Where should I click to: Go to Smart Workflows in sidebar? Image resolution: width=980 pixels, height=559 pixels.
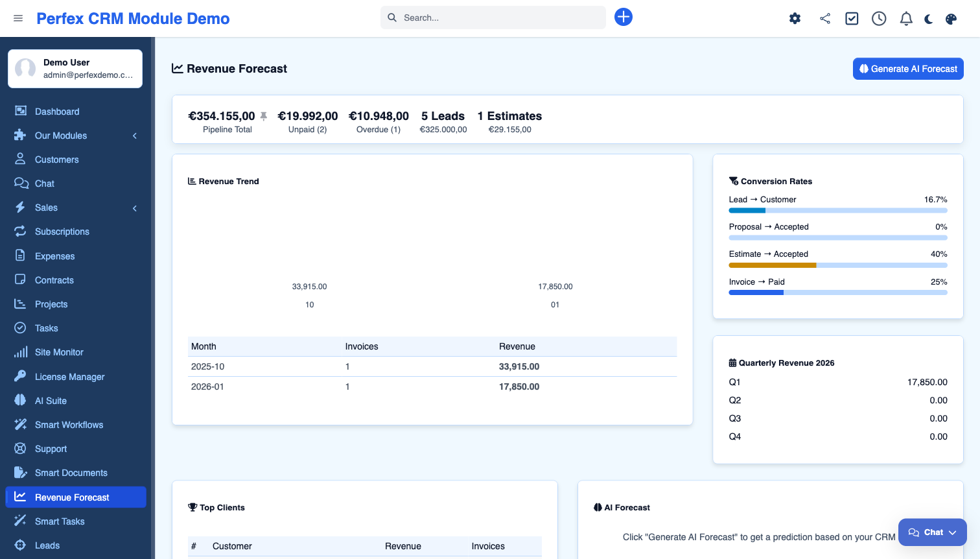[x=69, y=425]
